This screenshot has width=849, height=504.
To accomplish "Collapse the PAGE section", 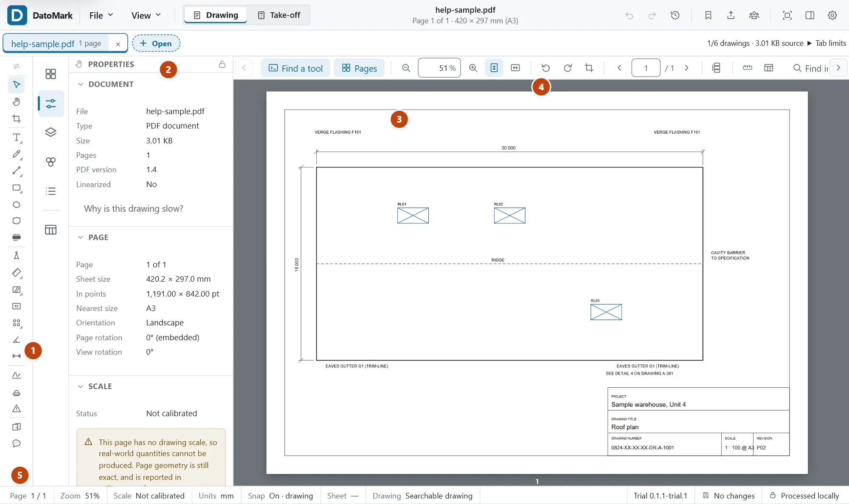I will coord(80,237).
